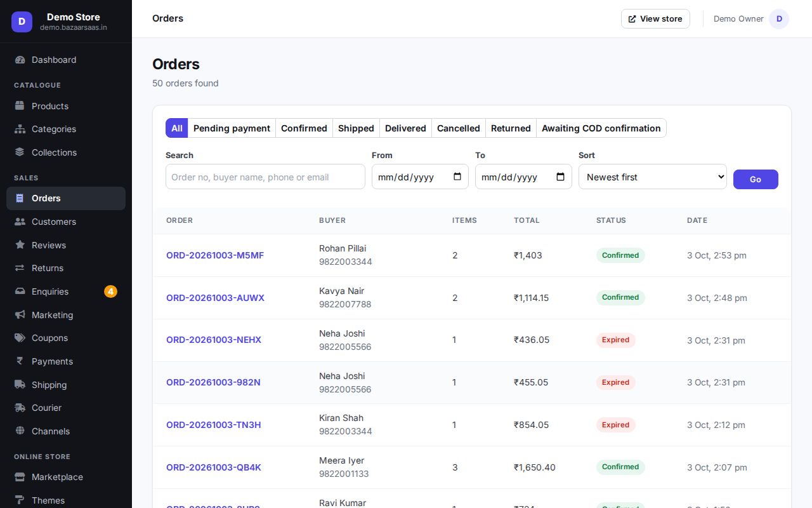This screenshot has height=508, width=812.
Task: Open the View store button
Action: pyautogui.click(x=655, y=19)
